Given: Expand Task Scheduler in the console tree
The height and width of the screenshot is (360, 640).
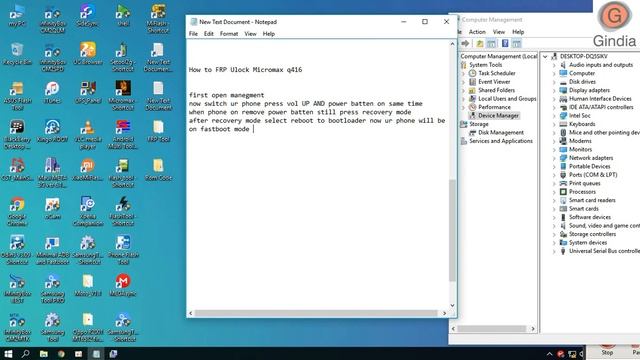Looking at the screenshot, I should point(464,73).
